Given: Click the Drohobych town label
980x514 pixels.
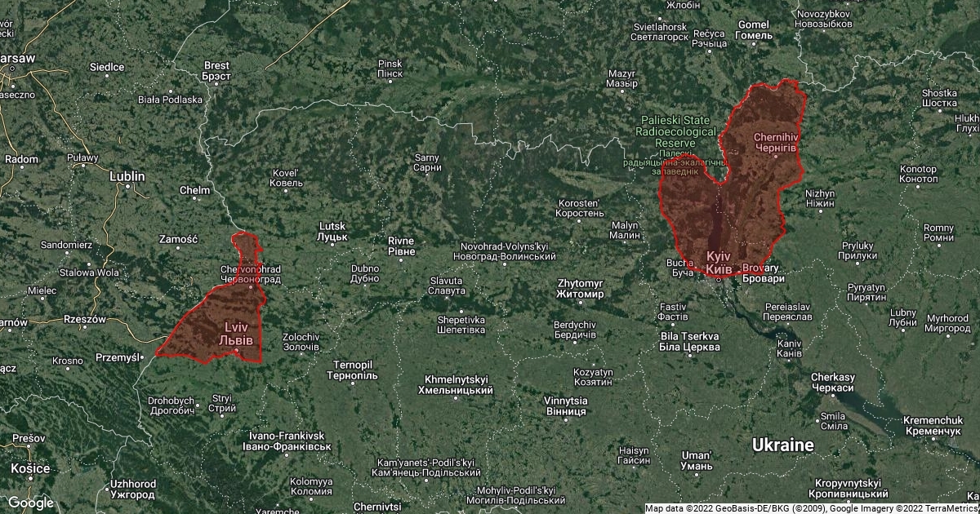Looking at the screenshot, I should pos(171,405).
